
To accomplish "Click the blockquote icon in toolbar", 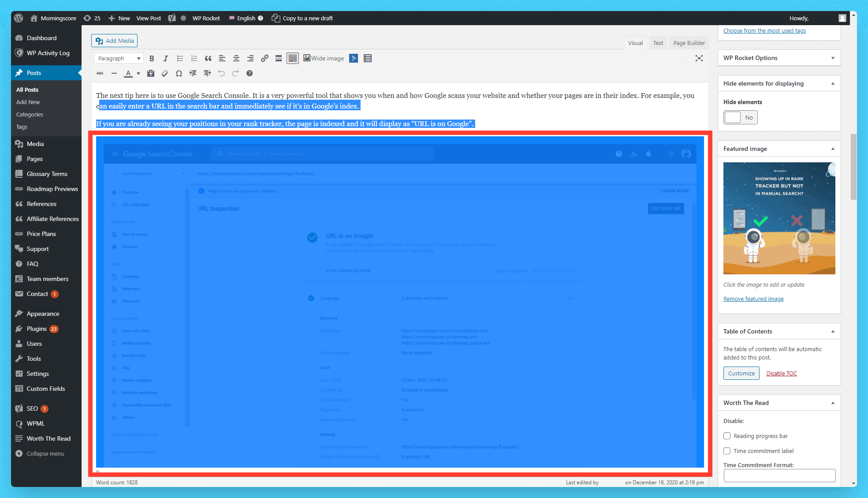I will (208, 58).
